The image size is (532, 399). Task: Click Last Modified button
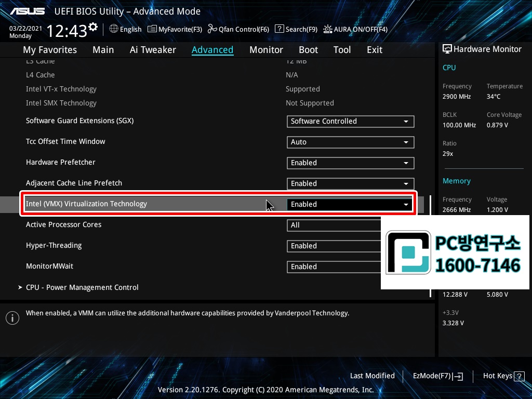click(x=372, y=376)
